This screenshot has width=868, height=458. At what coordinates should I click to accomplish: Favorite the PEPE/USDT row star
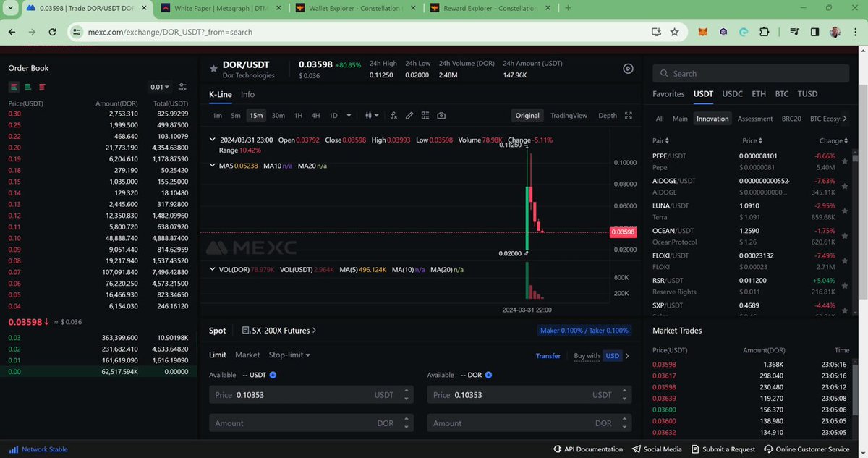click(x=844, y=163)
